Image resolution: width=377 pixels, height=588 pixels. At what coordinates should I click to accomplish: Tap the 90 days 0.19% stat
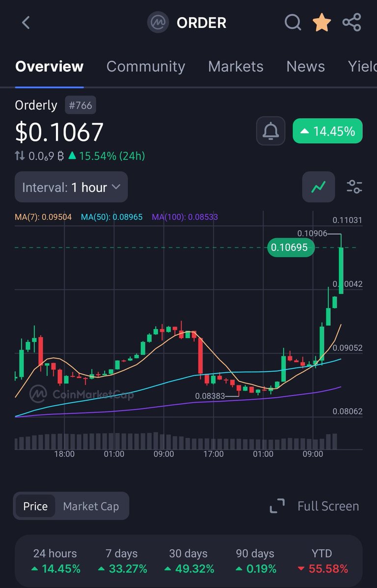point(256,562)
